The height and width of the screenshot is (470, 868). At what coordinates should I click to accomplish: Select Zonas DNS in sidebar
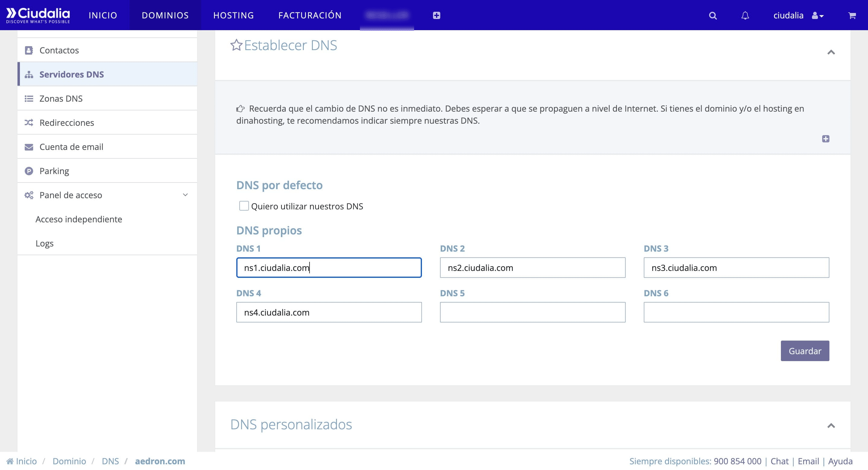pos(61,98)
